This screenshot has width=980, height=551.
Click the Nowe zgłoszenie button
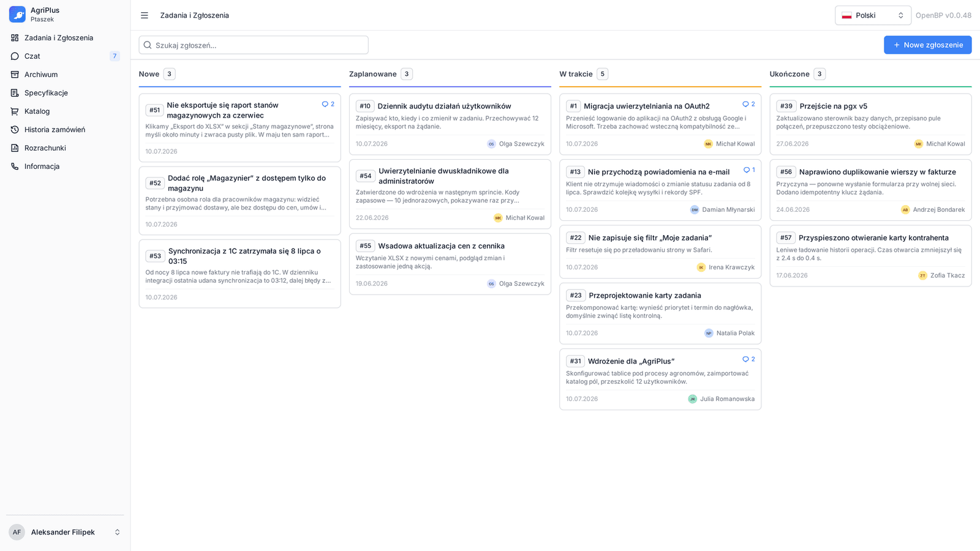tap(927, 45)
